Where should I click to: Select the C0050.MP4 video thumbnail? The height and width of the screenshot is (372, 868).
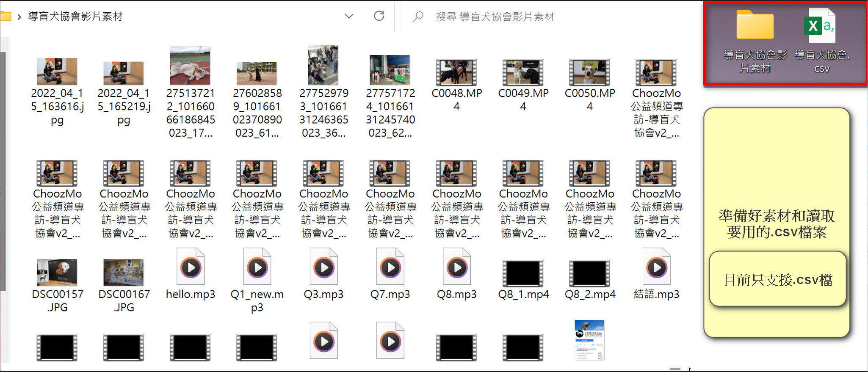tap(589, 72)
